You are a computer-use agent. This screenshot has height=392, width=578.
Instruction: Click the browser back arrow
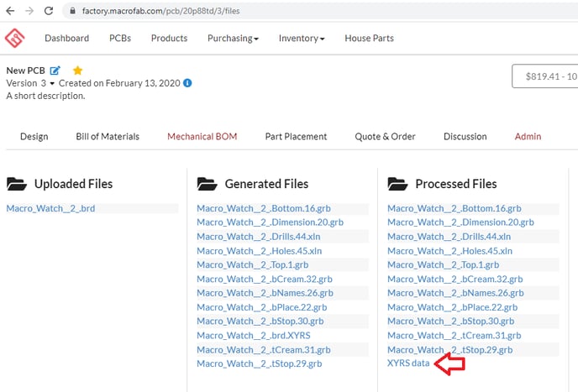tap(10, 11)
